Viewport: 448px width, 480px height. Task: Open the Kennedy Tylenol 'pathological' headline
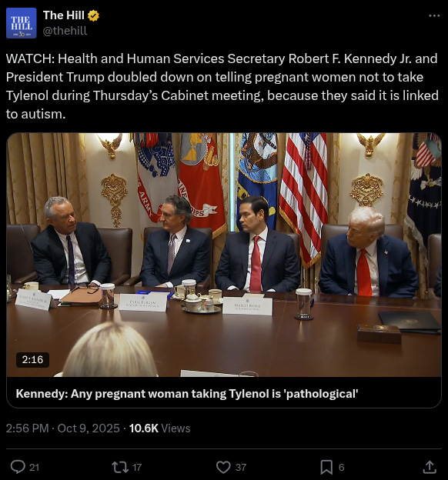[187, 393]
